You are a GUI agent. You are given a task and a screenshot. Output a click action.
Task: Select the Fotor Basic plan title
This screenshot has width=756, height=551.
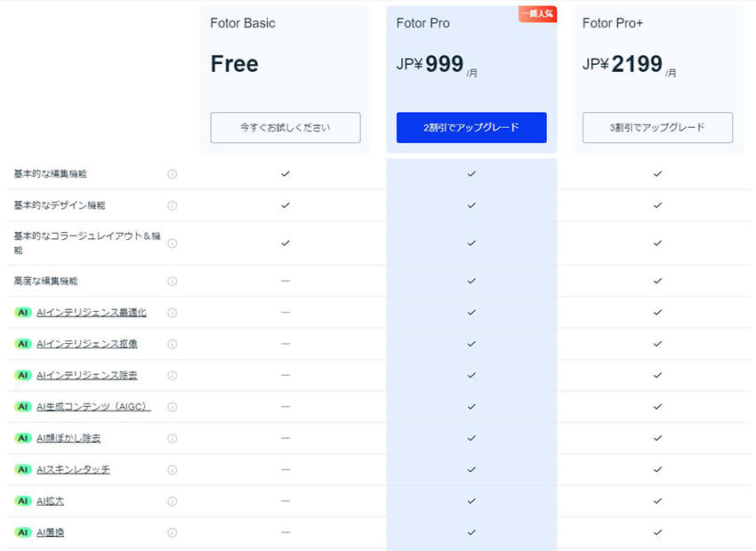click(x=243, y=23)
